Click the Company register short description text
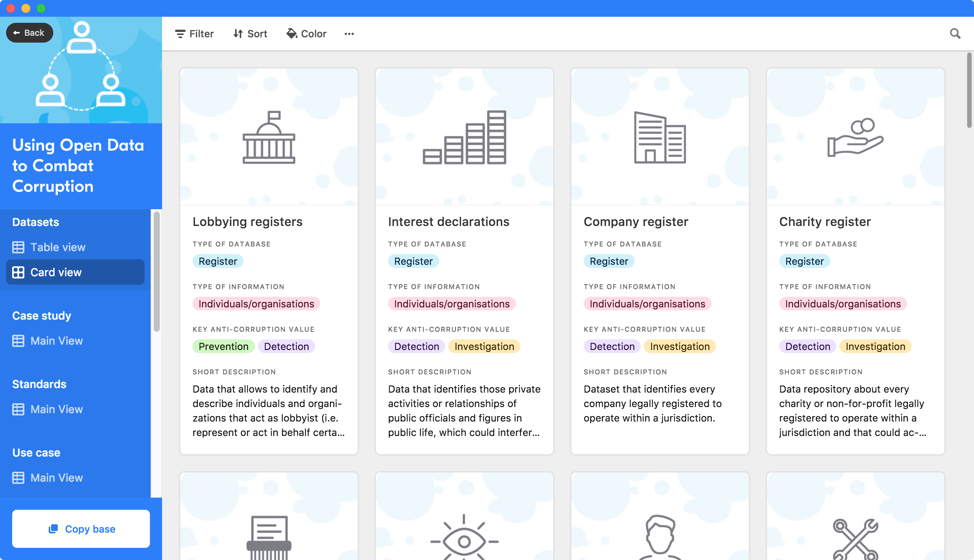The height and width of the screenshot is (560, 974). [x=652, y=403]
